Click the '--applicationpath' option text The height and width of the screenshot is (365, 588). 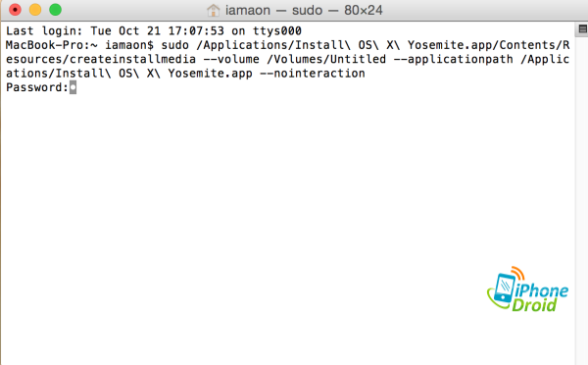pyautogui.click(x=453, y=59)
